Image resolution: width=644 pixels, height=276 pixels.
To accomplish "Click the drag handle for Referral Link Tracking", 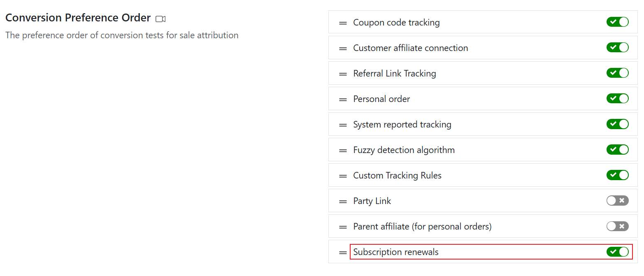I will (343, 74).
